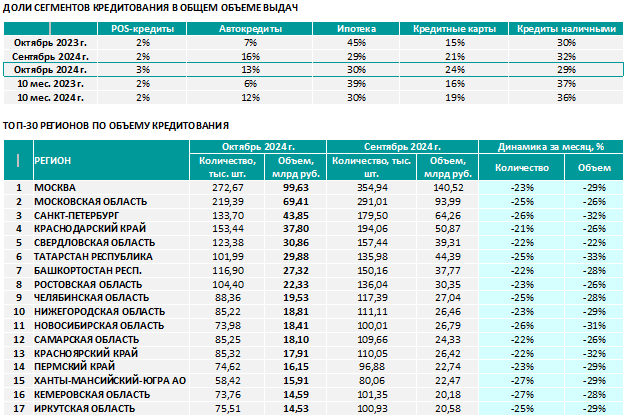Select Moscow's September volume 140,52

[448, 188]
